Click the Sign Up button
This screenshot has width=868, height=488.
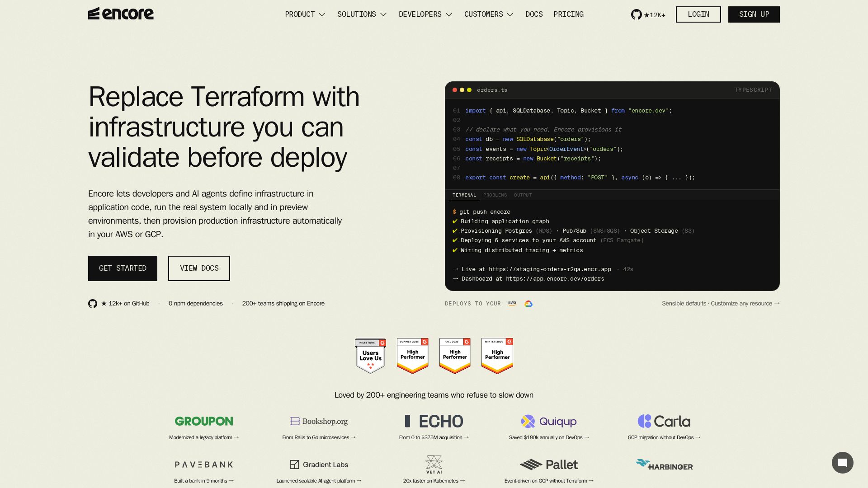point(754,14)
